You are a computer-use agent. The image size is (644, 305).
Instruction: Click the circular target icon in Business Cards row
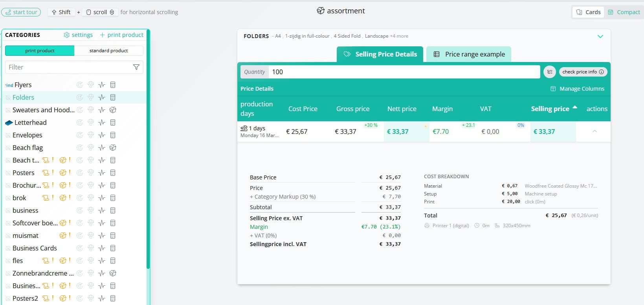pos(80,248)
